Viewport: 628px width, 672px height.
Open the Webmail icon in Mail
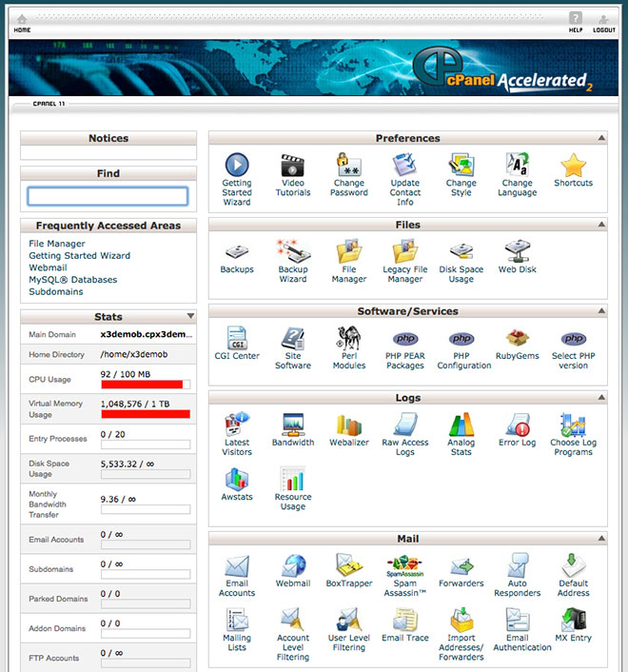tap(293, 565)
